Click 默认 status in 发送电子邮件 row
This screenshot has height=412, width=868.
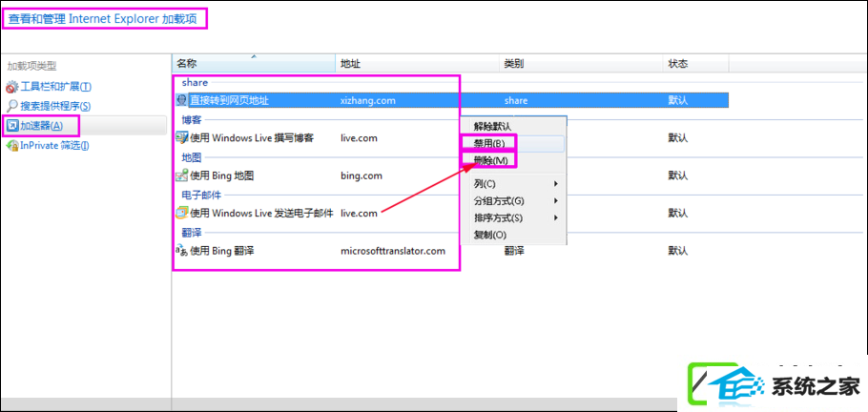(677, 213)
